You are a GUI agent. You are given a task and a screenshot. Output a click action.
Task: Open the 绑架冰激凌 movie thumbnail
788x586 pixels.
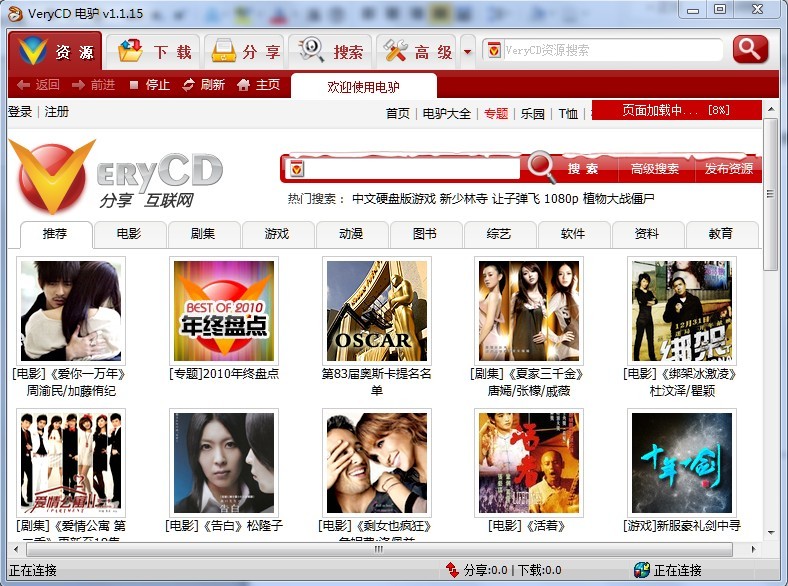coord(681,311)
